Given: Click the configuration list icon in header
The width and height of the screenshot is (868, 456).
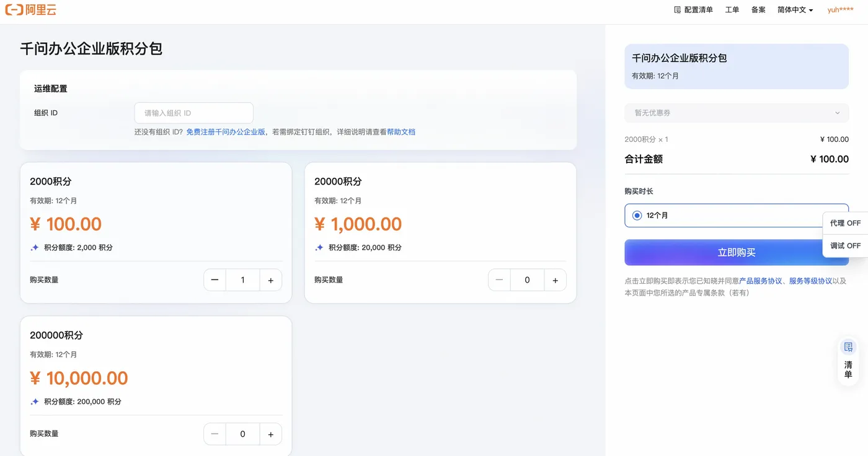Looking at the screenshot, I should [678, 10].
